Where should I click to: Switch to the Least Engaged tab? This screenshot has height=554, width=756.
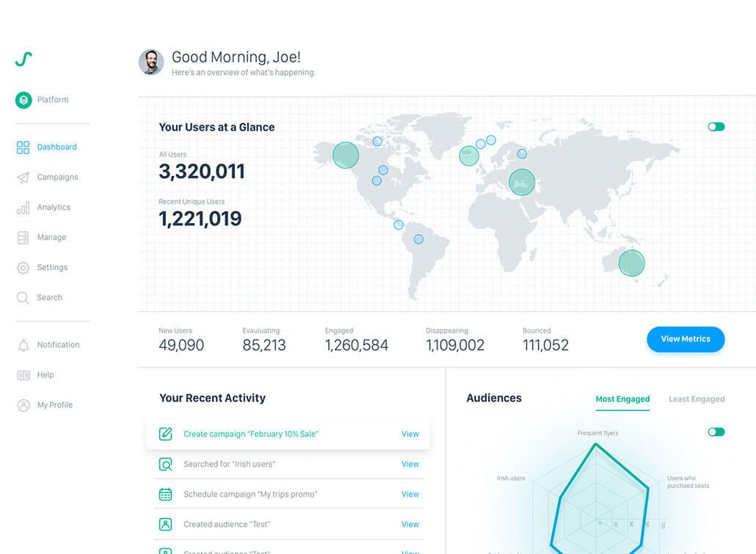[696, 398]
